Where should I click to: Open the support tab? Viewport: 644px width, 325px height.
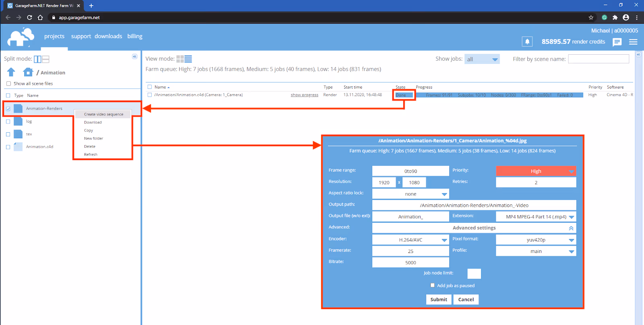pyautogui.click(x=81, y=36)
